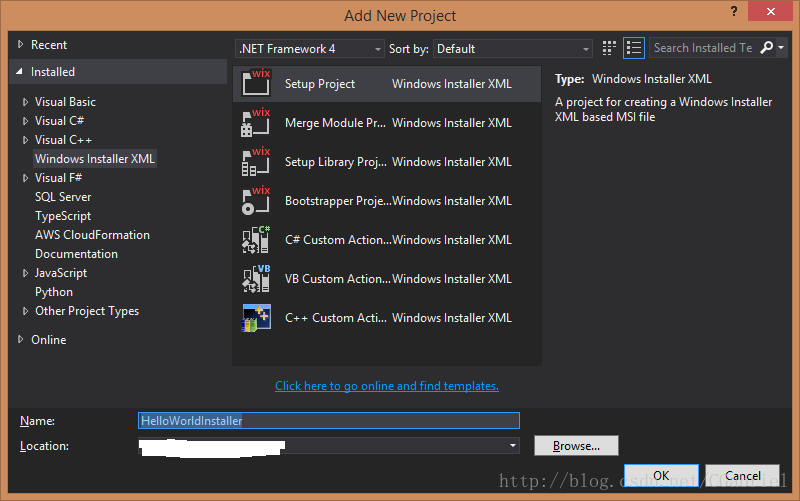Select 'Setup Library Proj...' template name

(x=335, y=162)
